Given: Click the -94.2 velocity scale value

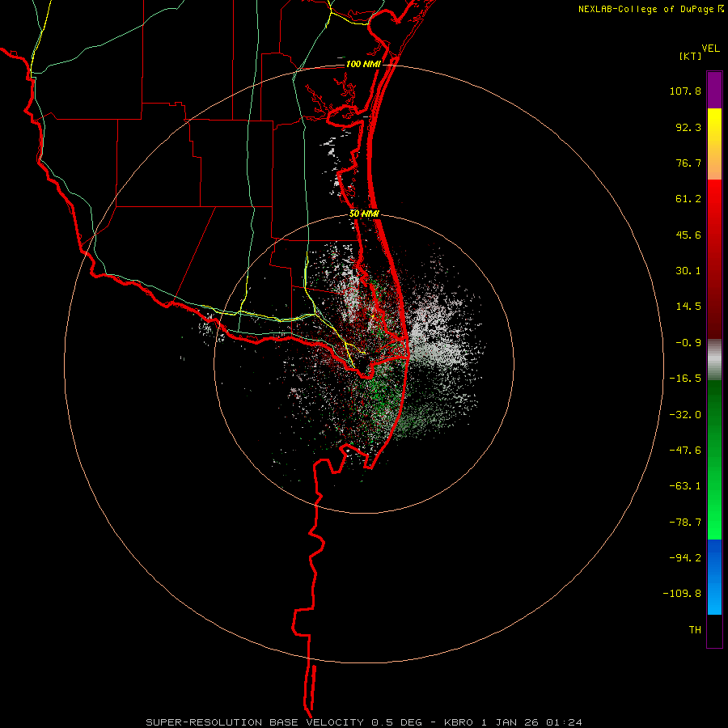Looking at the screenshot, I should 685,558.
